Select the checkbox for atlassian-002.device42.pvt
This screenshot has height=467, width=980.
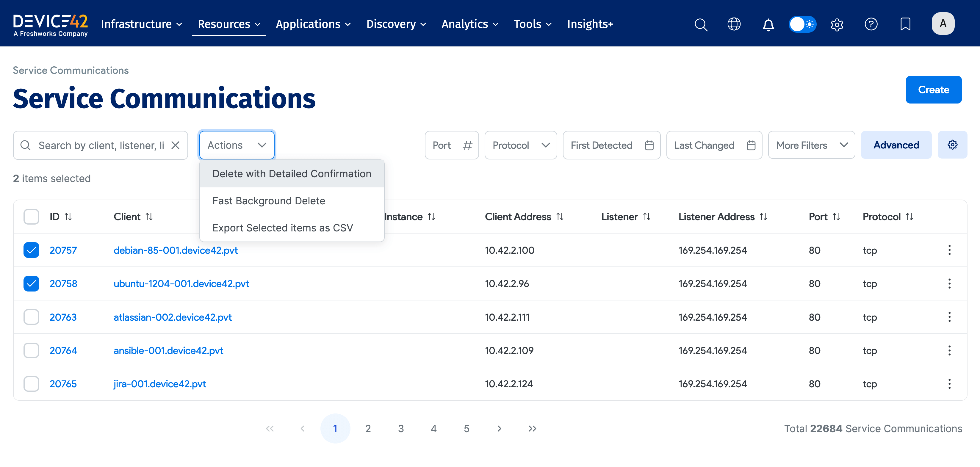coord(31,317)
